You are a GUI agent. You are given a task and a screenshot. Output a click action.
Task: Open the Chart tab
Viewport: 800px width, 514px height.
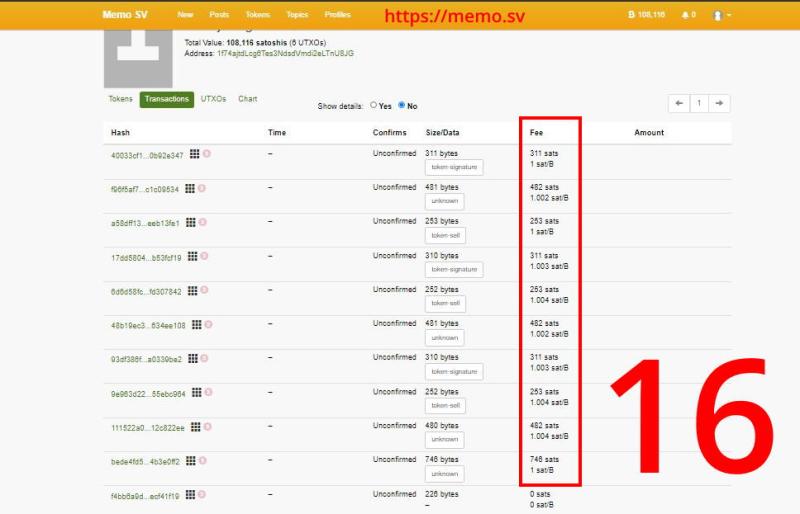(x=247, y=99)
